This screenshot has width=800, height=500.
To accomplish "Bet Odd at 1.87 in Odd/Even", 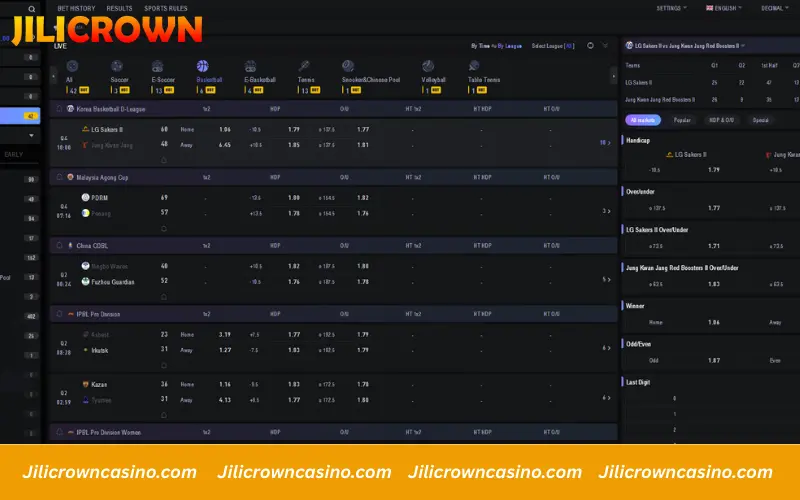I will click(714, 360).
